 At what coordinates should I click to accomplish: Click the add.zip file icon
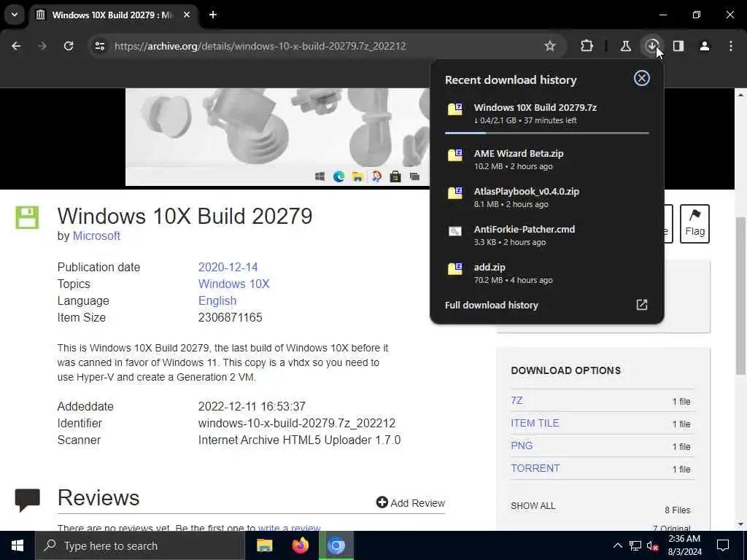click(x=455, y=269)
